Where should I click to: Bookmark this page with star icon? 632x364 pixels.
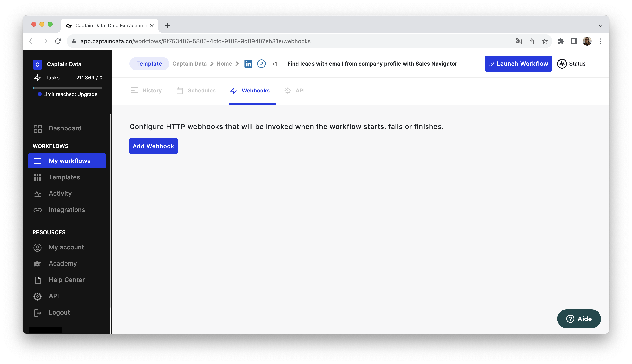point(545,41)
